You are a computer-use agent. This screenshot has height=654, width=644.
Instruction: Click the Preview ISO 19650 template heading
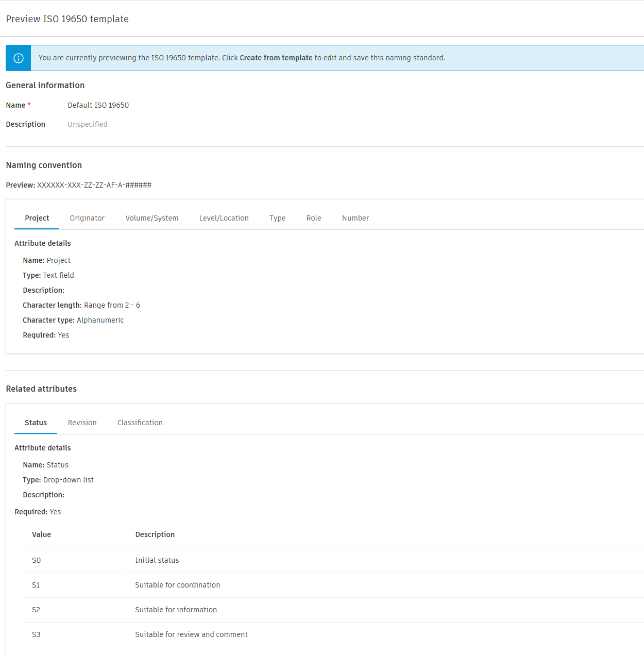pos(67,19)
